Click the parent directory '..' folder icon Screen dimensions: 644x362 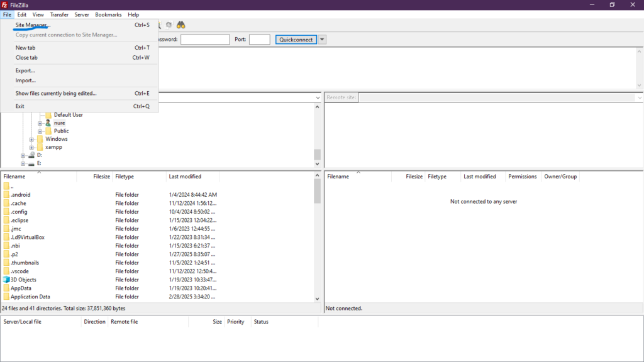click(6, 186)
